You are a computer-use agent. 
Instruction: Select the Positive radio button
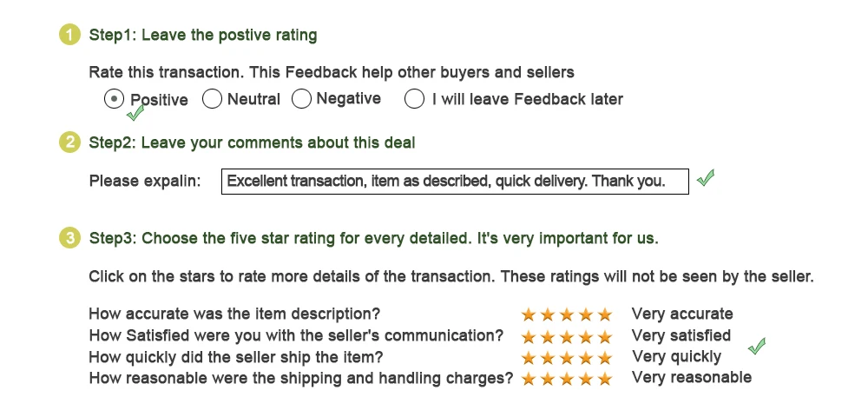tap(114, 99)
